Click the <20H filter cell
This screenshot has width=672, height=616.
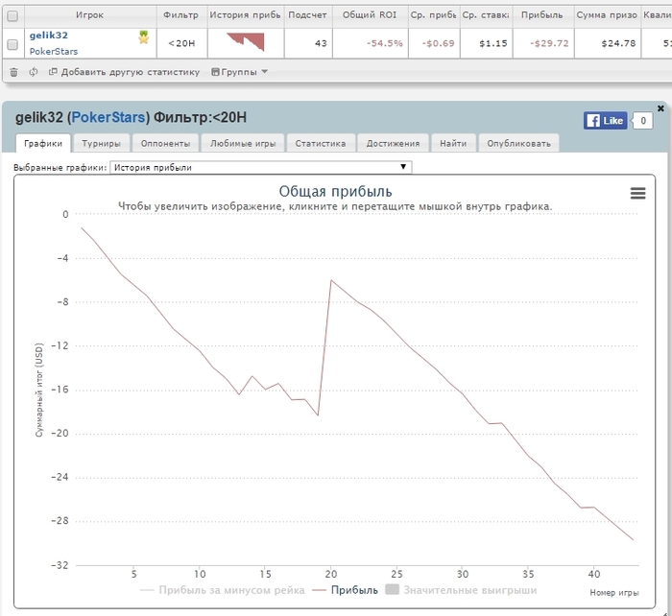181,43
